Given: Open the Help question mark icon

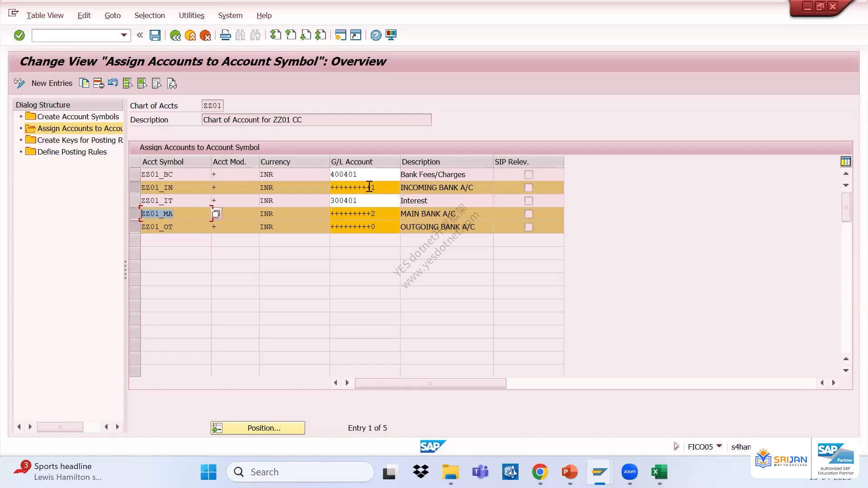Looking at the screenshot, I should tap(376, 35).
